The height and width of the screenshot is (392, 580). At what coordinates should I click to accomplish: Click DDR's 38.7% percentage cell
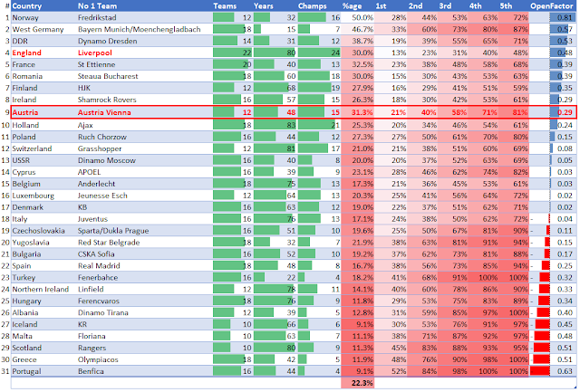[x=358, y=41]
